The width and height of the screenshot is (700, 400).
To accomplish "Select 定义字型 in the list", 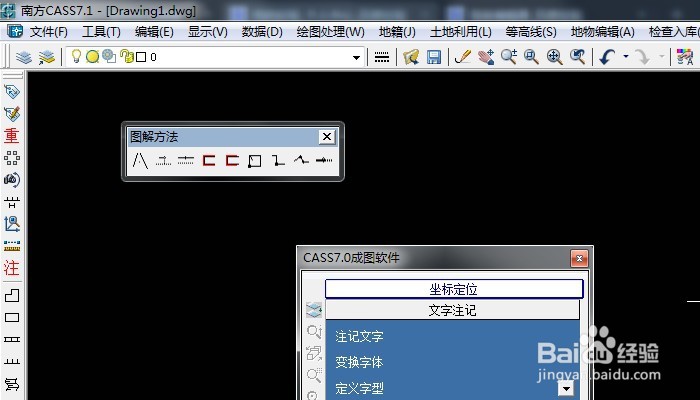I will (359, 388).
